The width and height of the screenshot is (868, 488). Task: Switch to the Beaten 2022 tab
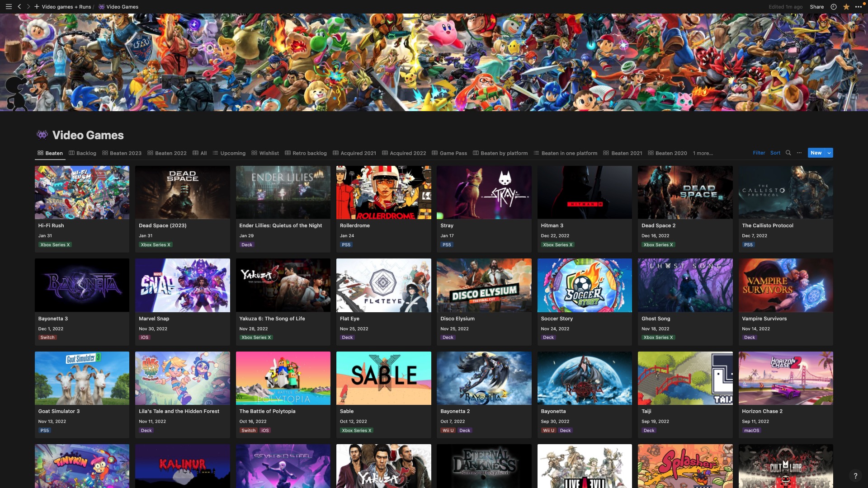[x=167, y=153]
